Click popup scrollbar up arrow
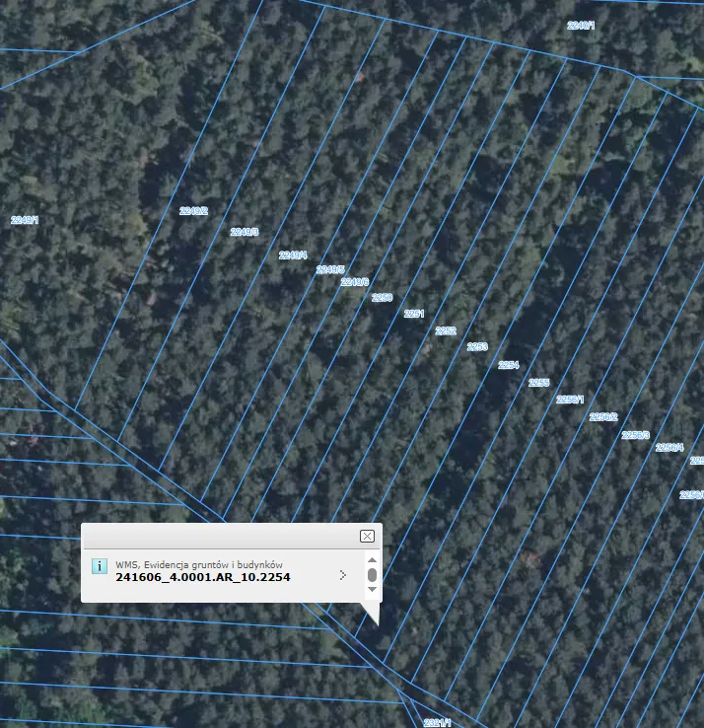This screenshot has width=704, height=728. tap(372, 560)
